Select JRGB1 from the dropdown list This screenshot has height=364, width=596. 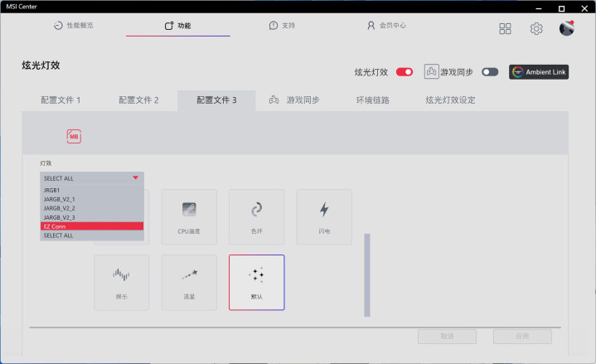coord(92,190)
